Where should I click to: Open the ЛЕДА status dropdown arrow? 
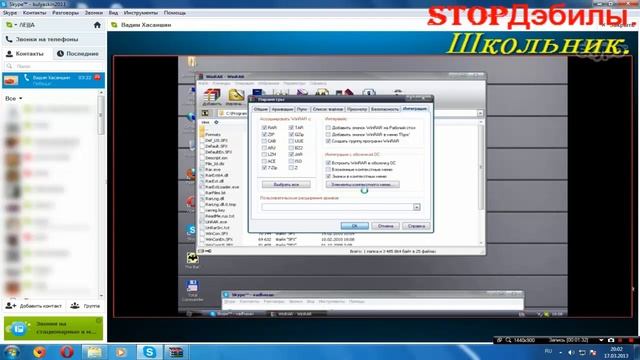(x=16, y=25)
